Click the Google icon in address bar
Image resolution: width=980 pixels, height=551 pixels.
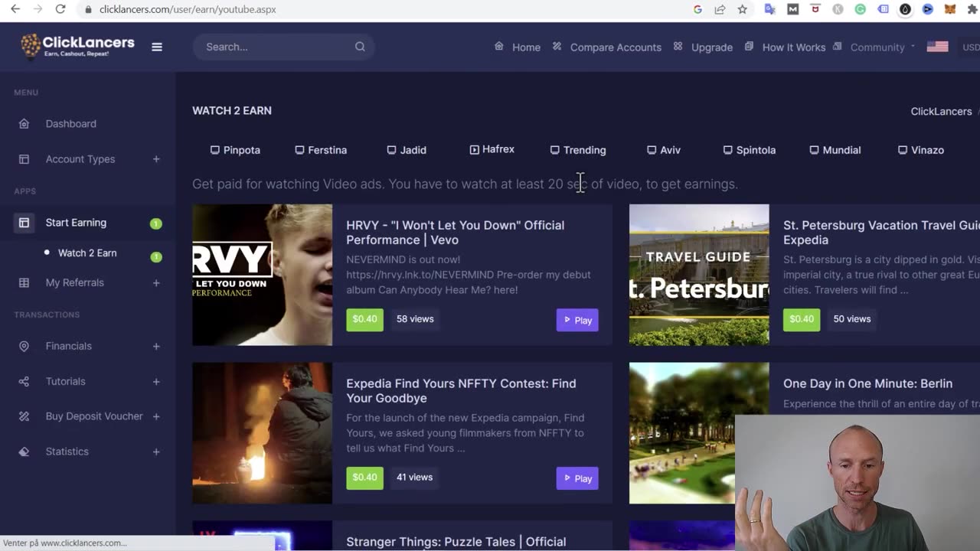(697, 9)
